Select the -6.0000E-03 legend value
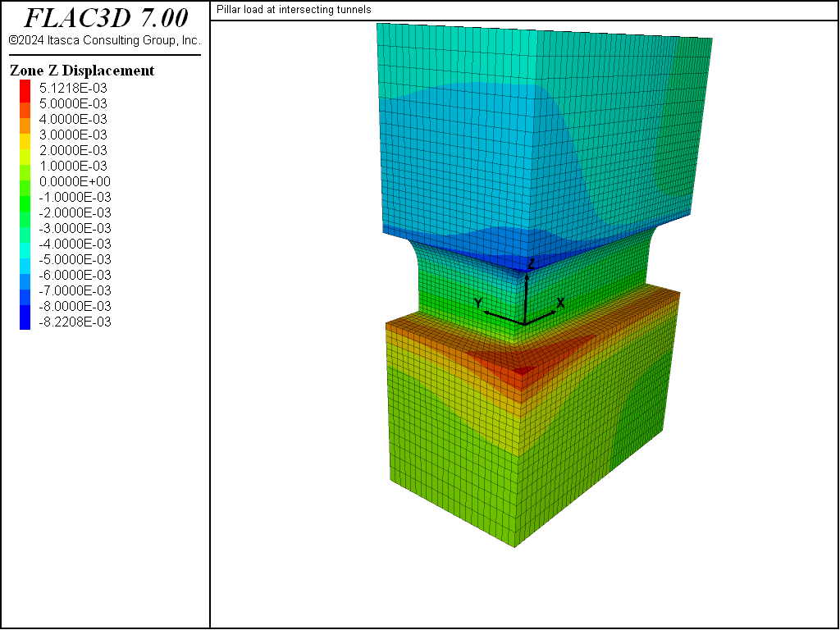Screen dimensions: 840x630 click(x=75, y=274)
